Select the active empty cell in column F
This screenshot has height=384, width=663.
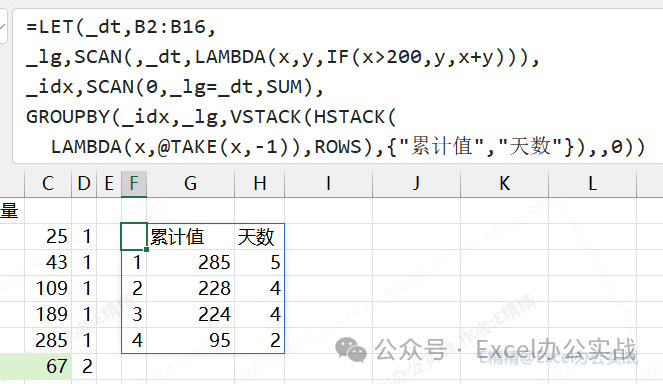134,237
